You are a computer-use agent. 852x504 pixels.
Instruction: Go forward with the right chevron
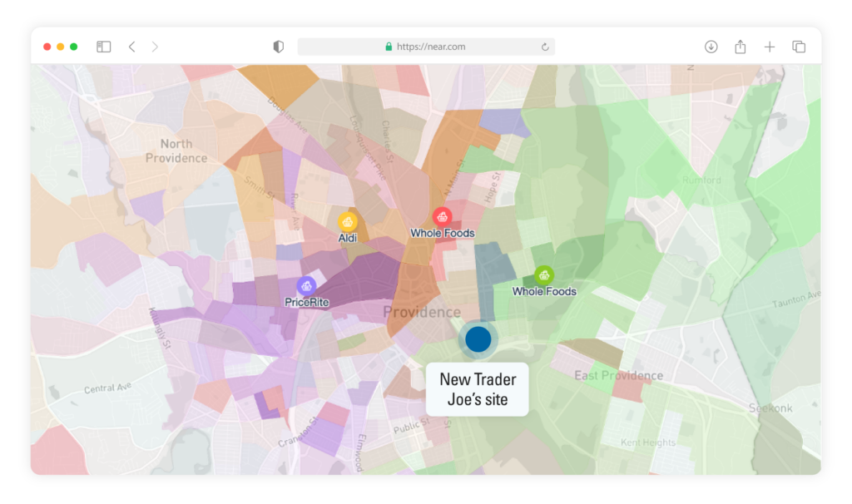pyautogui.click(x=155, y=47)
